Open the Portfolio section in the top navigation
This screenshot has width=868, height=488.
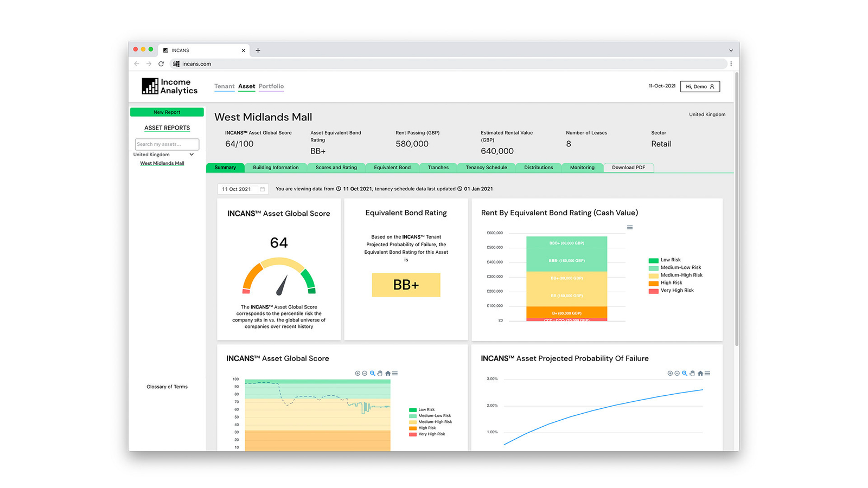271,86
